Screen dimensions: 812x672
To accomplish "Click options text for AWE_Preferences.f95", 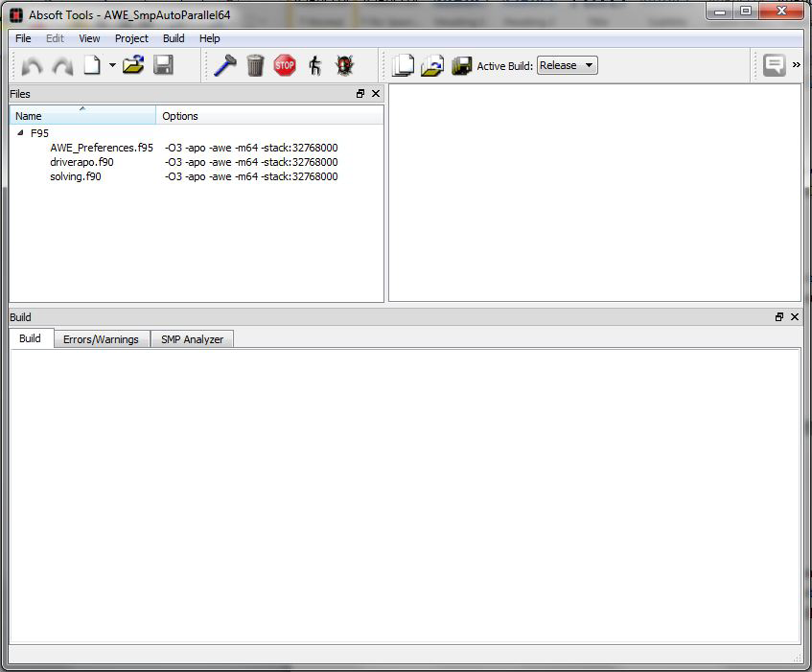I will [x=251, y=148].
